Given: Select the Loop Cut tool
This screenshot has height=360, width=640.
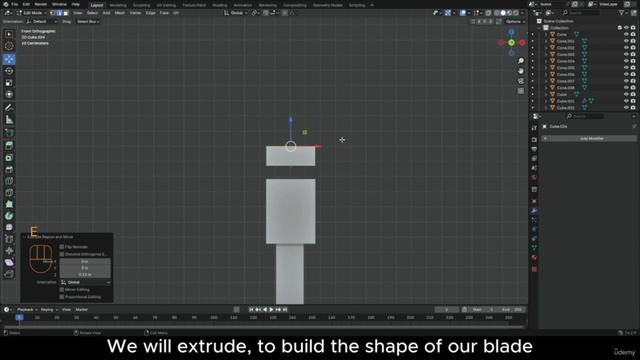Looking at the screenshot, I should [x=9, y=181].
